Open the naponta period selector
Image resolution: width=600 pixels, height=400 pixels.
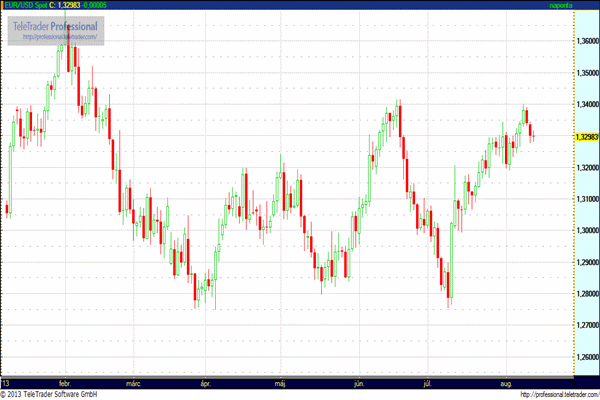coord(562,6)
